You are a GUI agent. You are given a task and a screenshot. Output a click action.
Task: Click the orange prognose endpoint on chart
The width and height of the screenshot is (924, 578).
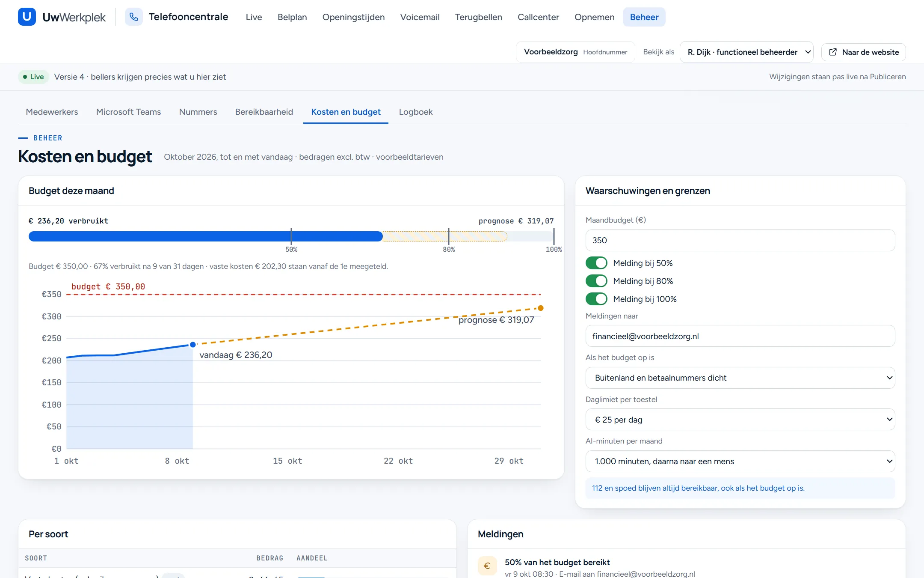click(541, 308)
